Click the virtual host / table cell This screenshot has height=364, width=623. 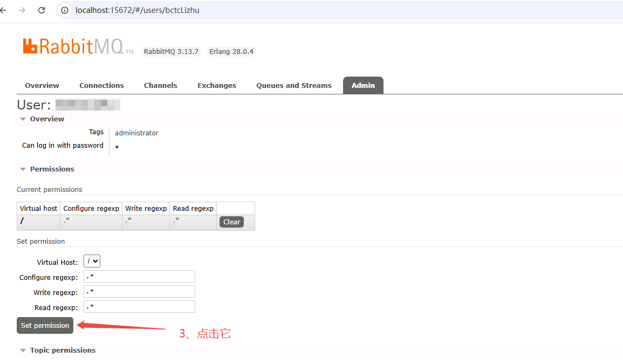coord(38,223)
